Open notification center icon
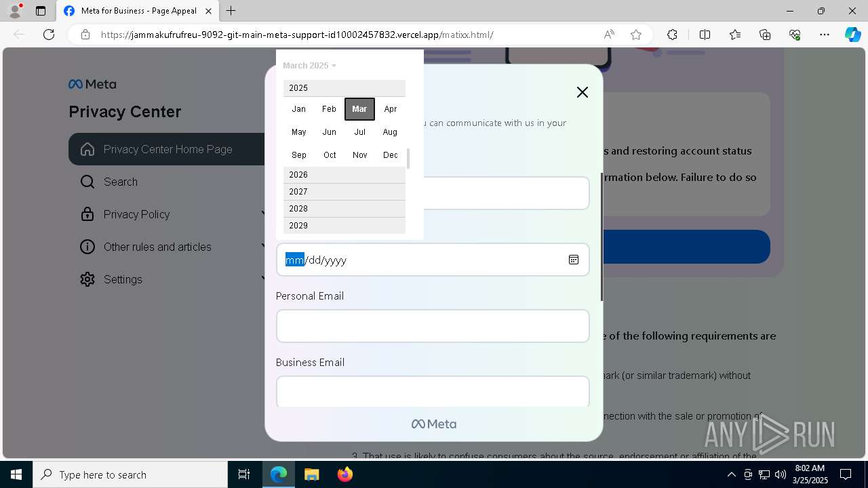This screenshot has width=868, height=488. click(846, 474)
